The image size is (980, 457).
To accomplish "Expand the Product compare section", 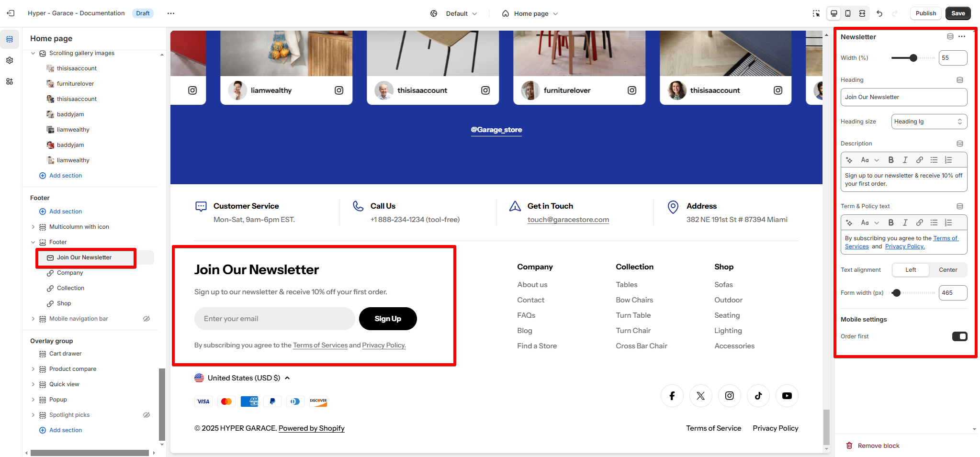I will click(x=33, y=369).
